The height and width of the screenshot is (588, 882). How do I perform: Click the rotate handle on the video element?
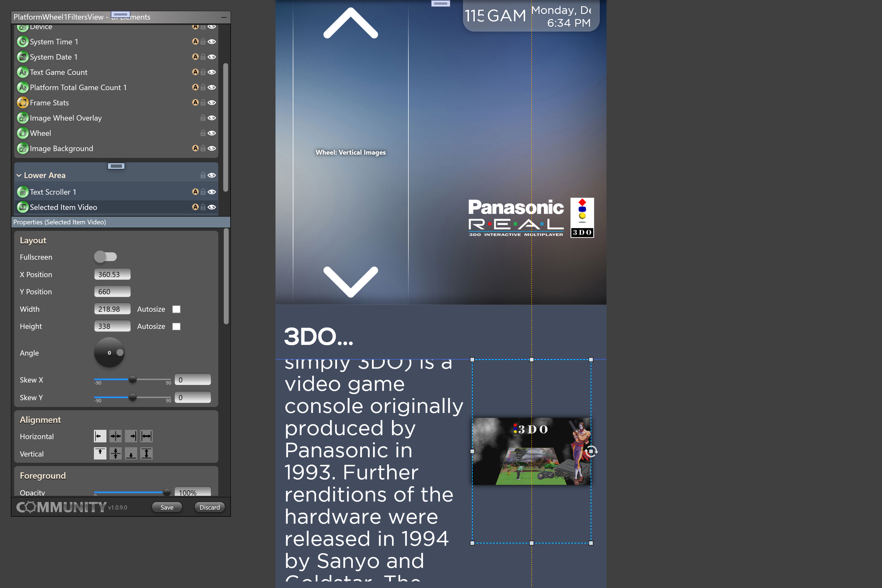pyautogui.click(x=591, y=451)
